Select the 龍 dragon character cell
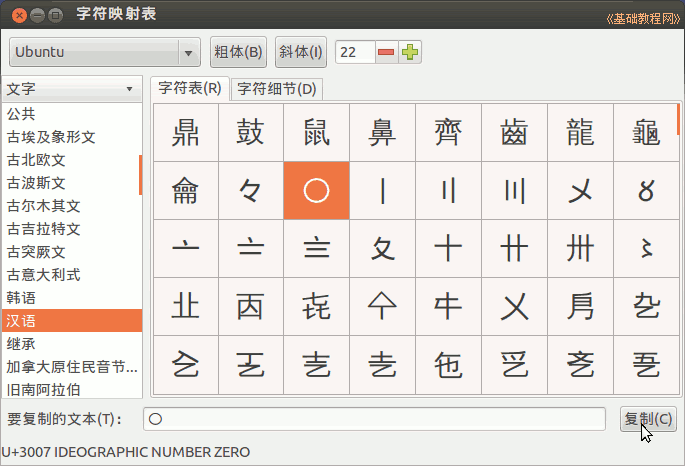The height and width of the screenshot is (466, 685). (580, 132)
